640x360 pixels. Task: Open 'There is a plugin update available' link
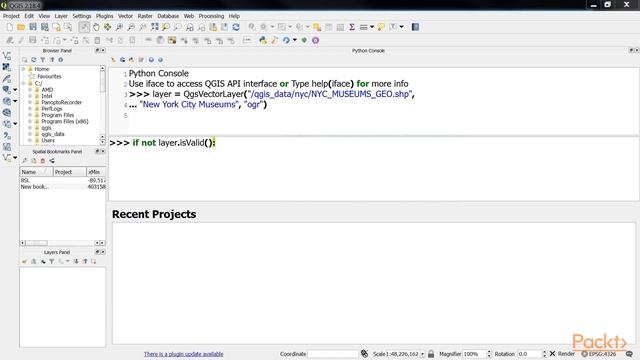pyautogui.click(x=184, y=354)
